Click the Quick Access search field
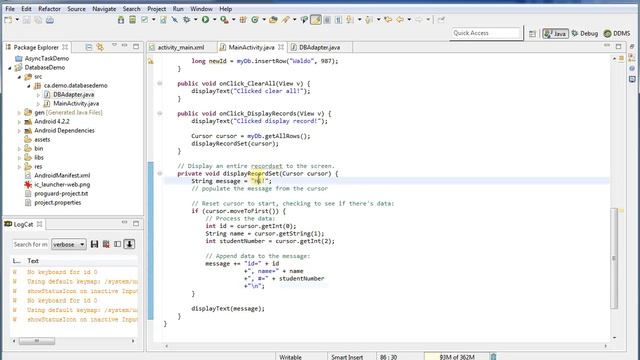Screen dimensions: 640x360 tap(486, 33)
